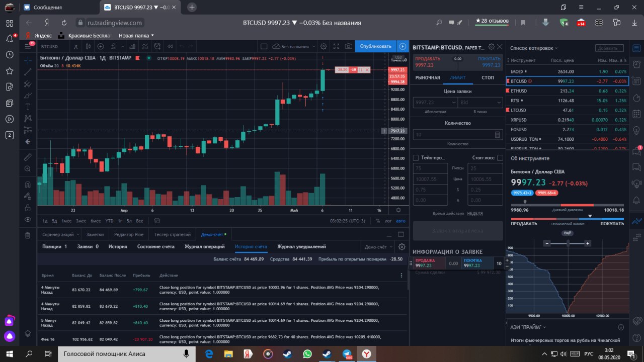The image size is (644, 362).
Task: Select the trend line drawing tool
Action: pyautogui.click(x=28, y=72)
